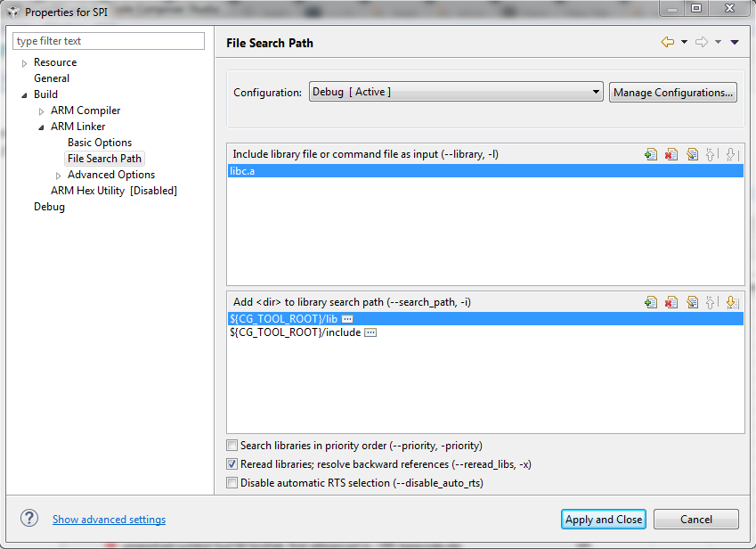The height and width of the screenshot is (549, 756).
Task: Open Show advanced settings link
Action: [109, 519]
